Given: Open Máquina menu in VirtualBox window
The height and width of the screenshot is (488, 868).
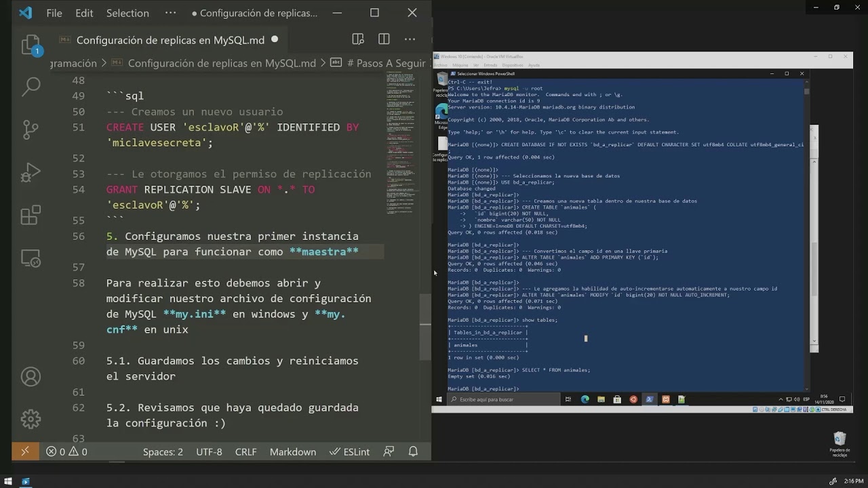Looking at the screenshot, I should (x=460, y=65).
